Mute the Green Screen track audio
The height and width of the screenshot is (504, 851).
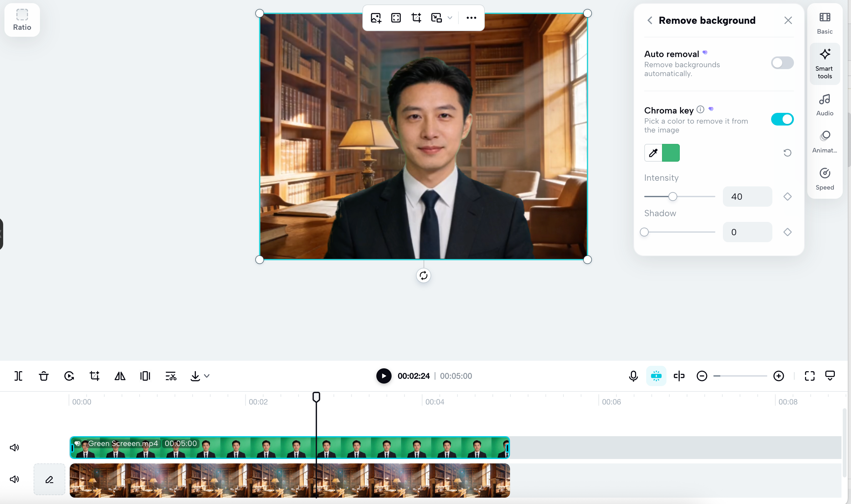pos(14,447)
